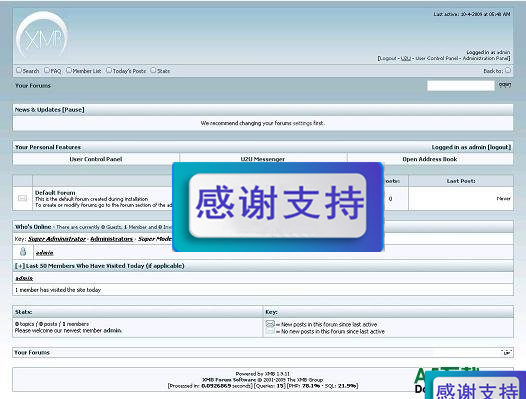This screenshot has height=399, width=526.
Task: Click the up arrow icon in bottom bar
Action: pos(507,352)
